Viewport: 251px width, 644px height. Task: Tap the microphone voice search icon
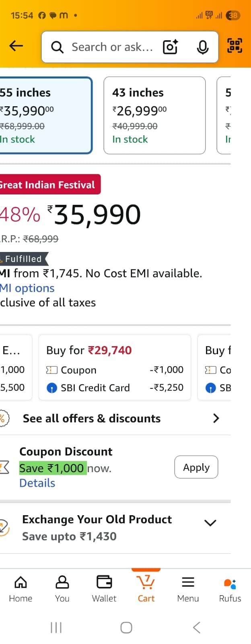coord(203,47)
